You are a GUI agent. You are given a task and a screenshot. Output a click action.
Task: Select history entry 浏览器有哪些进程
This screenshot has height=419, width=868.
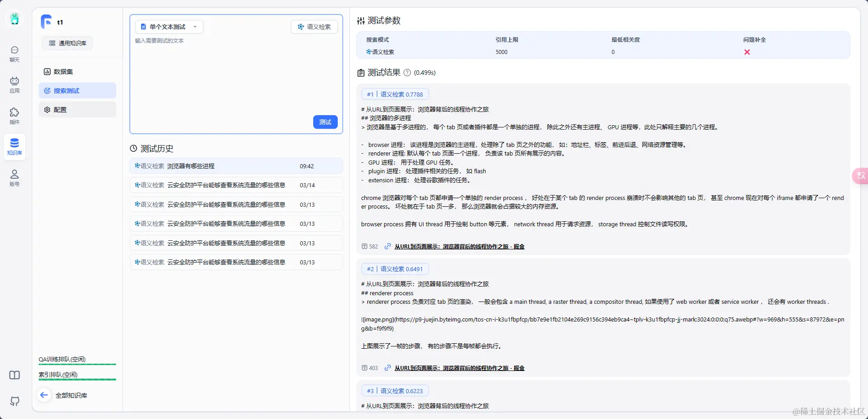[236, 166]
